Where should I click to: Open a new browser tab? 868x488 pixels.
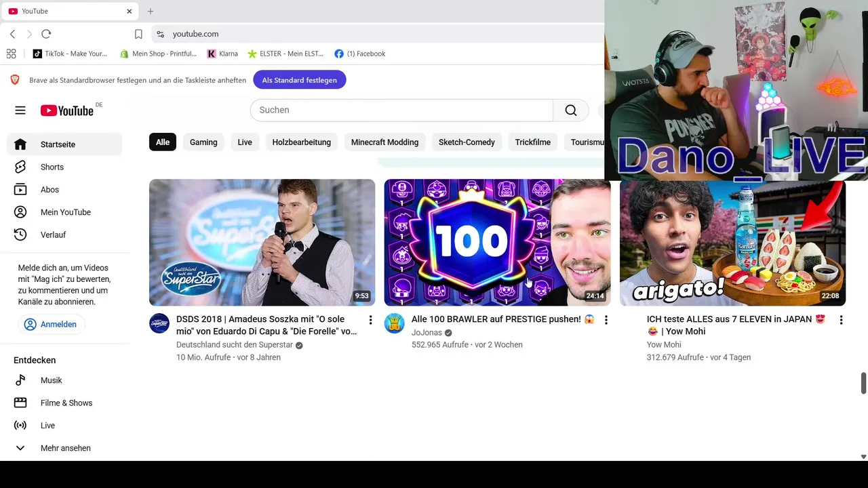(x=151, y=11)
